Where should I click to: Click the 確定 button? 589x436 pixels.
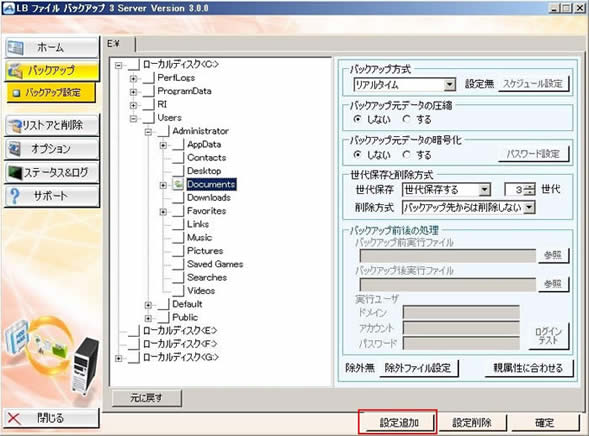[544, 422]
